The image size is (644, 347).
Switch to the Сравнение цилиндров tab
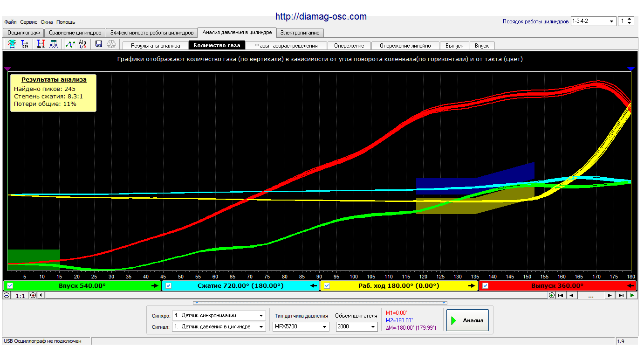pyautogui.click(x=75, y=33)
